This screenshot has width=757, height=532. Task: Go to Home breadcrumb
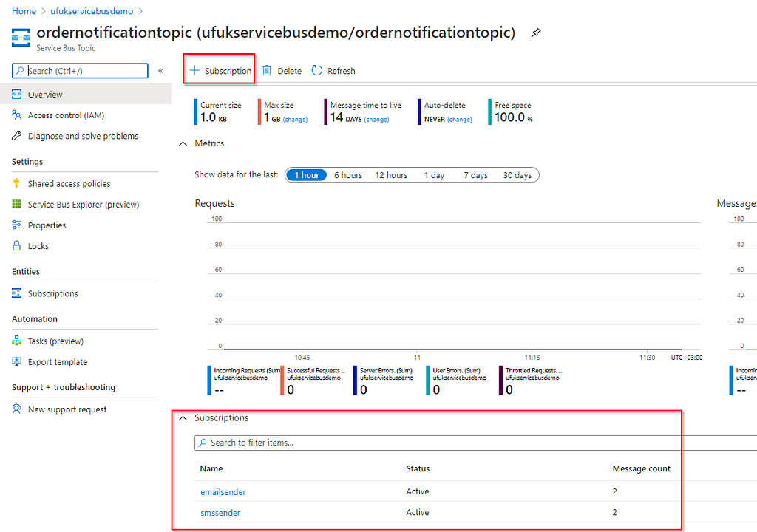point(24,10)
